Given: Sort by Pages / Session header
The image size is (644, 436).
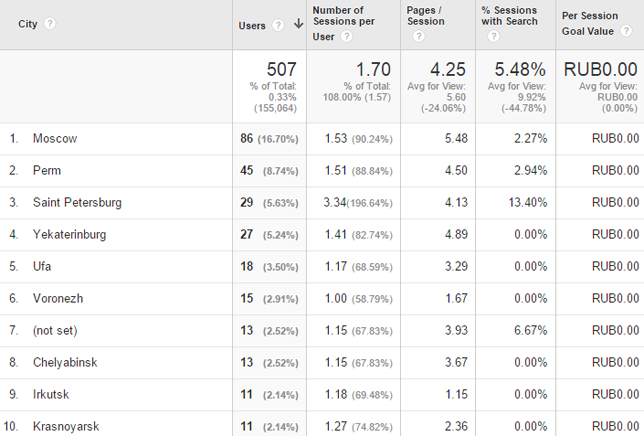Looking at the screenshot, I should point(426,16).
